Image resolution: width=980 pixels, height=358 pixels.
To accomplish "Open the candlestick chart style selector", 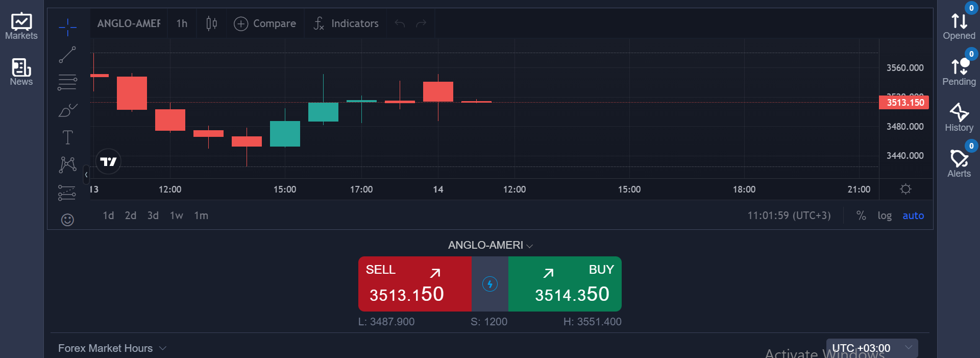I will (211, 23).
